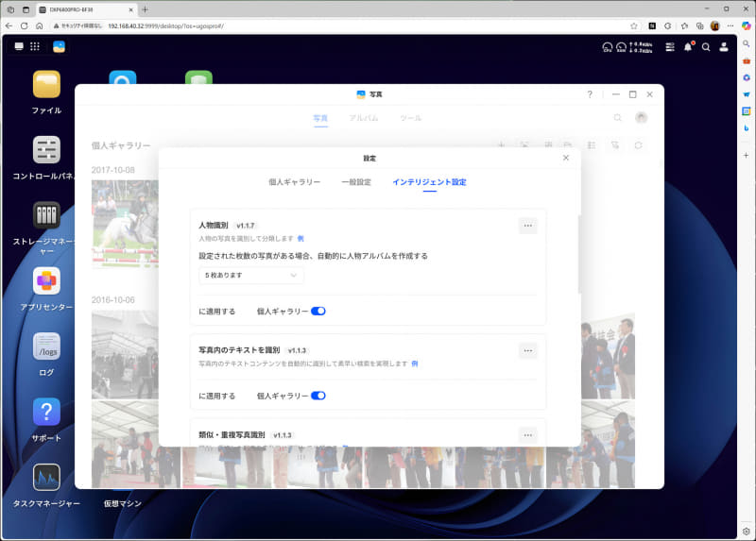
Task: Select the Photos app icon in the NAS taskbar
Action: click(x=59, y=46)
